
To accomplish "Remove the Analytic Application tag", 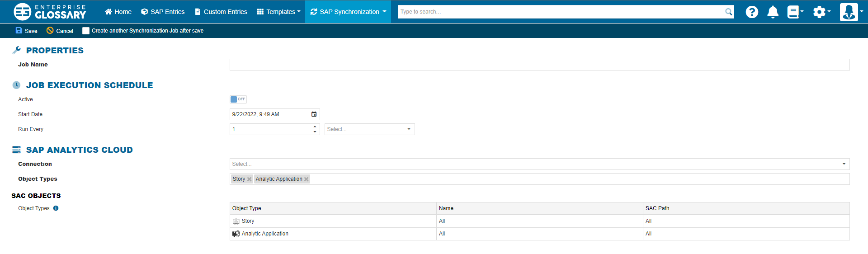I will (307, 179).
